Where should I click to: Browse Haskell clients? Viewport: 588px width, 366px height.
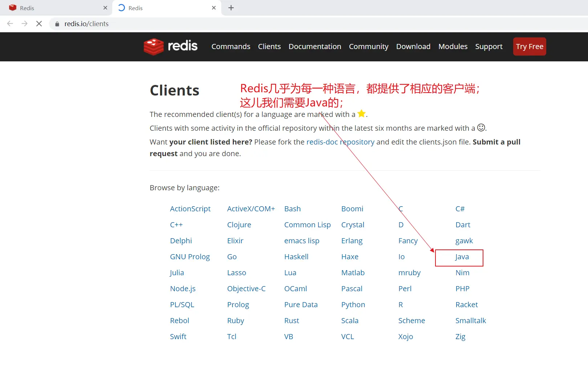[296, 257]
